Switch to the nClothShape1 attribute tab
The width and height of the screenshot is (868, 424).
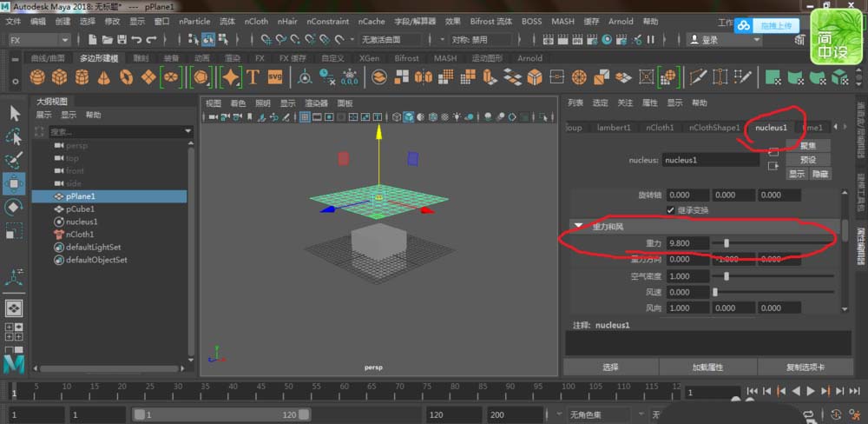[714, 128]
